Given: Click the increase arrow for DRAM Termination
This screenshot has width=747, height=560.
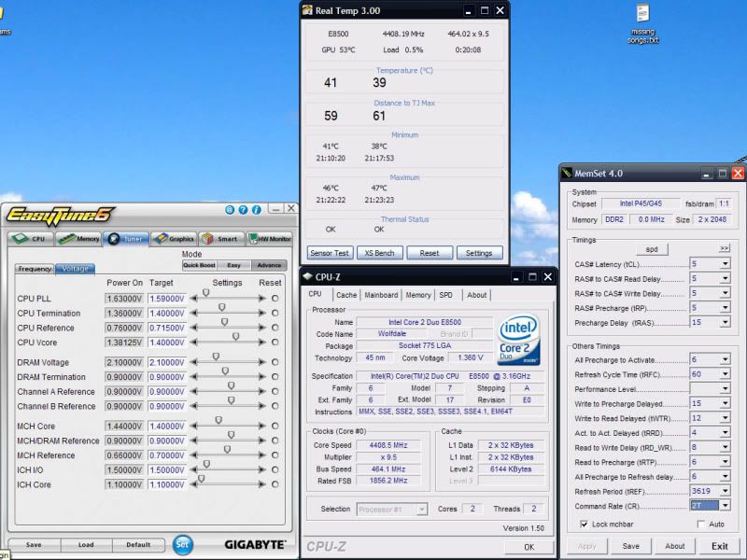Looking at the screenshot, I should pyautogui.click(x=262, y=377).
